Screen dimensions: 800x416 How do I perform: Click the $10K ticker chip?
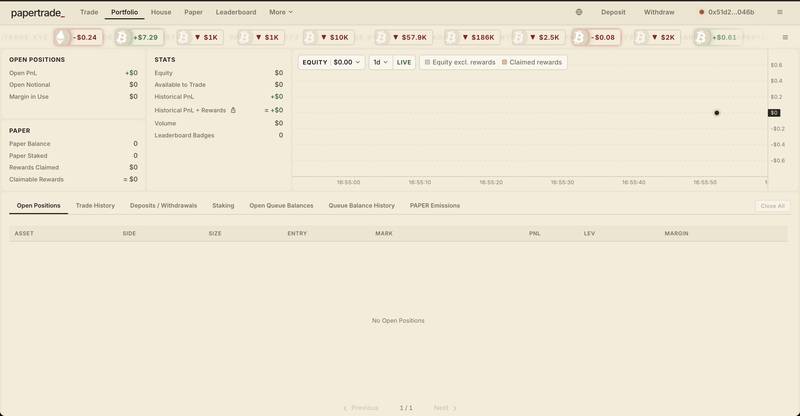click(327, 37)
